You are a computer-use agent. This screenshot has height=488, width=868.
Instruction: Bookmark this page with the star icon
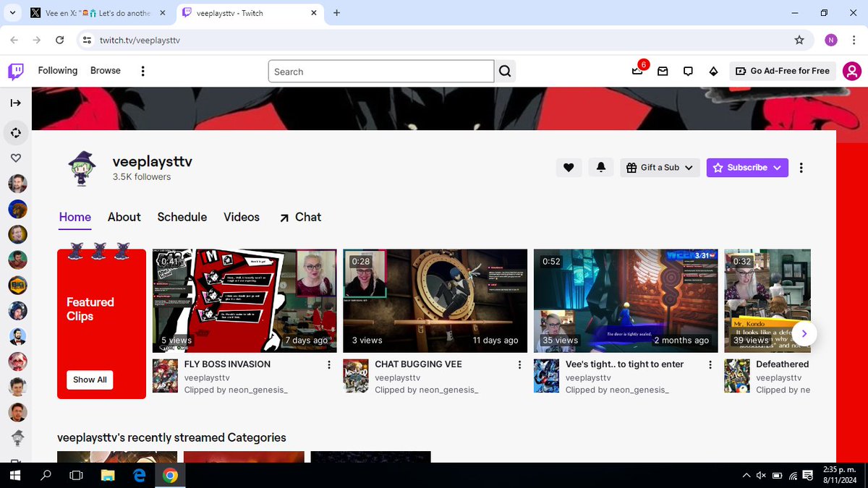(799, 40)
